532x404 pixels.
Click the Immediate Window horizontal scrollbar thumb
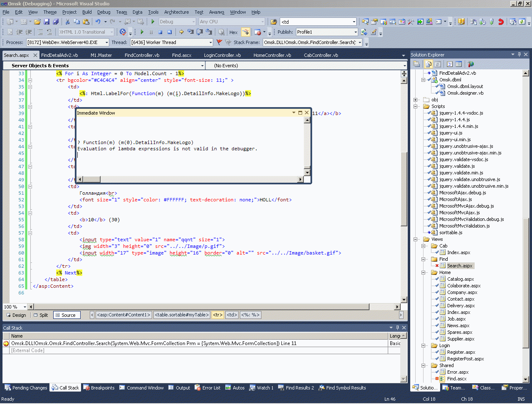click(92, 179)
